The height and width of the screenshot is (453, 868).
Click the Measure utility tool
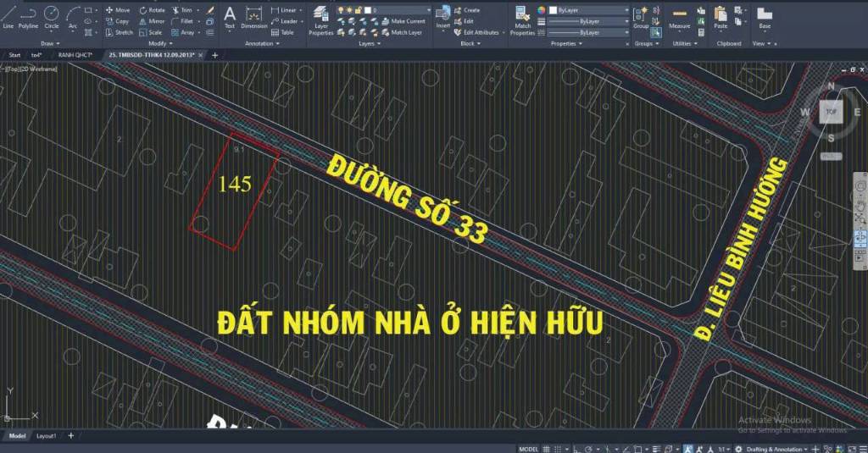pos(679,18)
